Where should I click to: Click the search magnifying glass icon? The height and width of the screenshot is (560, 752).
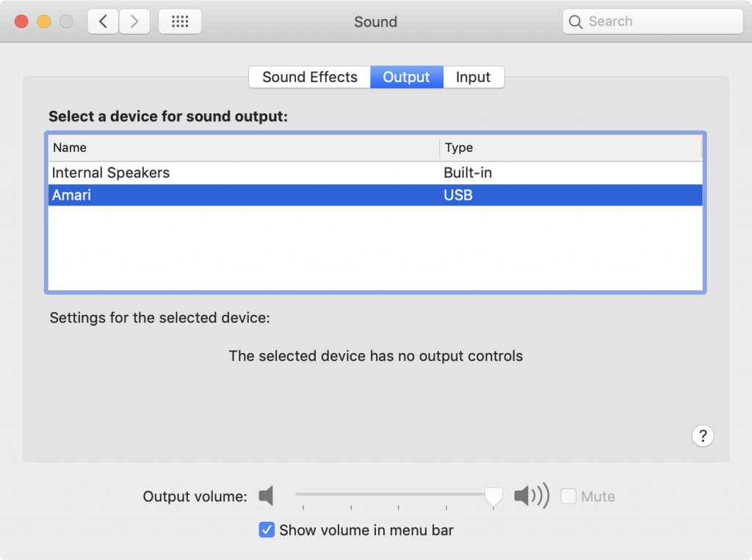click(x=576, y=22)
